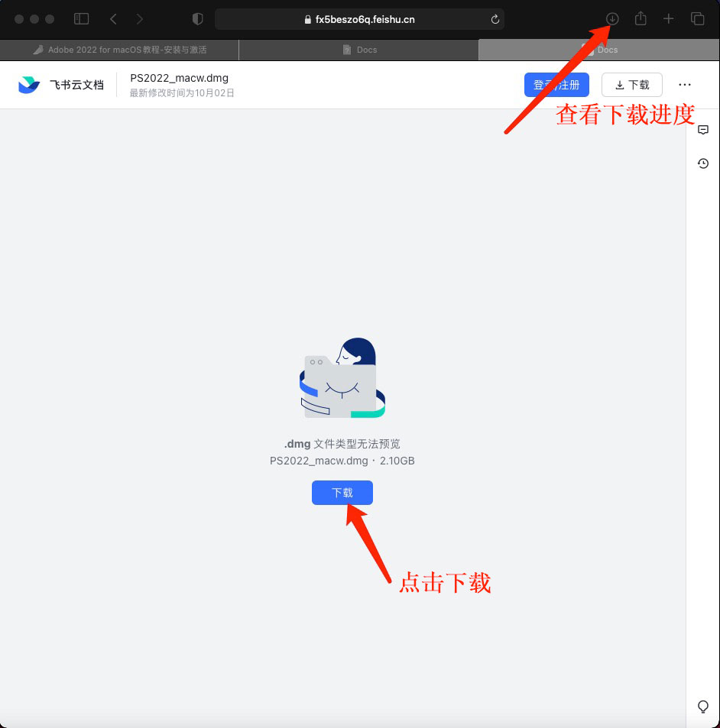Open the comments panel icon on the right
The width and height of the screenshot is (720, 728).
pos(702,129)
